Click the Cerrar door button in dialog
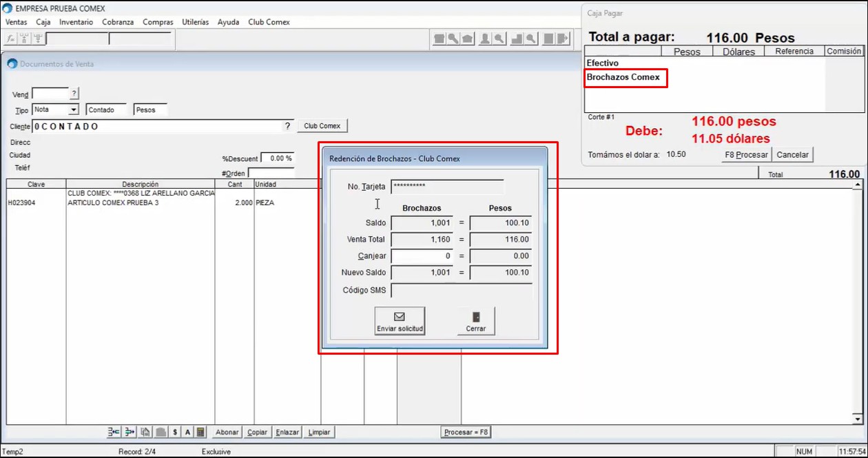This screenshot has width=868, height=458. point(476,321)
